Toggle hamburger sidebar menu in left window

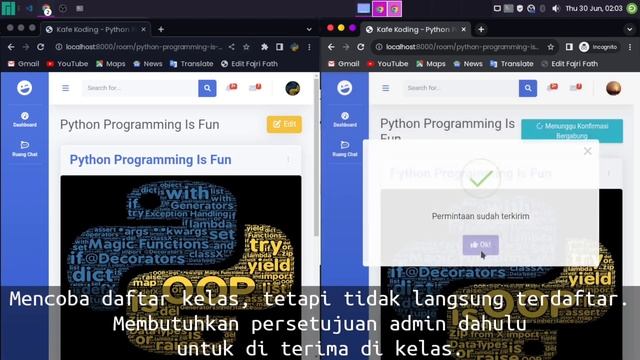click(65, 88)
